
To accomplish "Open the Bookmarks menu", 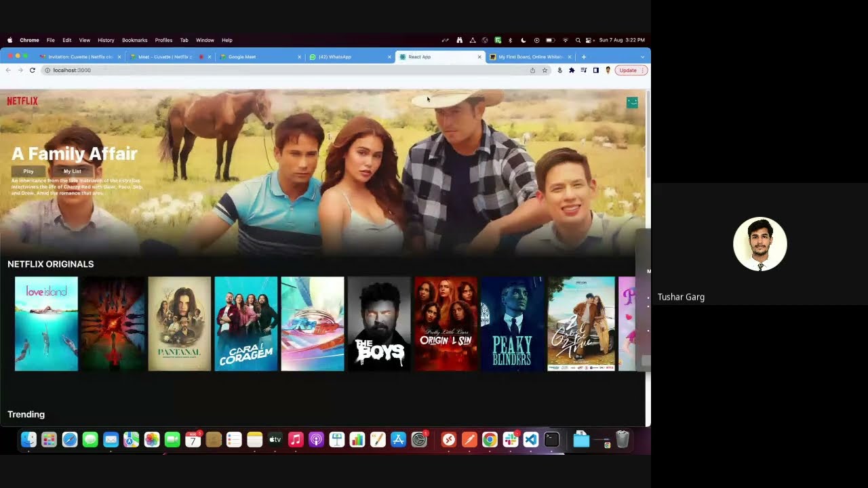I will 134,40.
